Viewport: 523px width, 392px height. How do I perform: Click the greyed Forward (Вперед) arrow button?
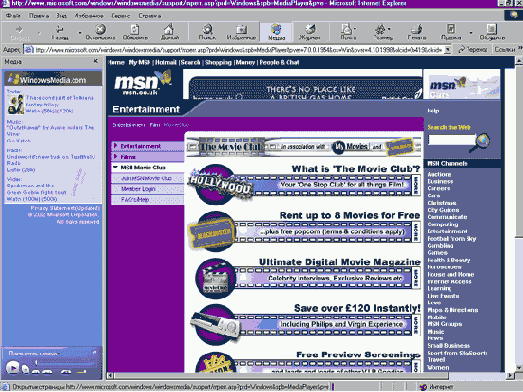pos(19,32)
